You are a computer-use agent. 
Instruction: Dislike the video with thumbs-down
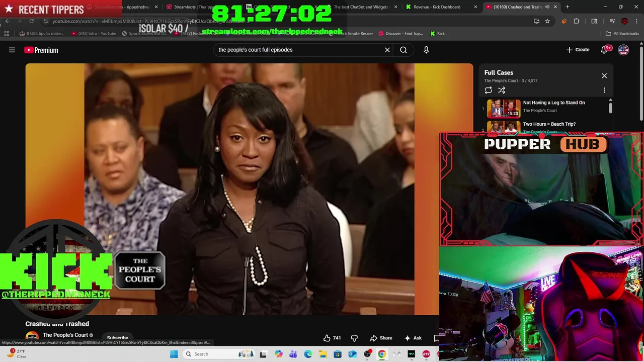point(354,338)
